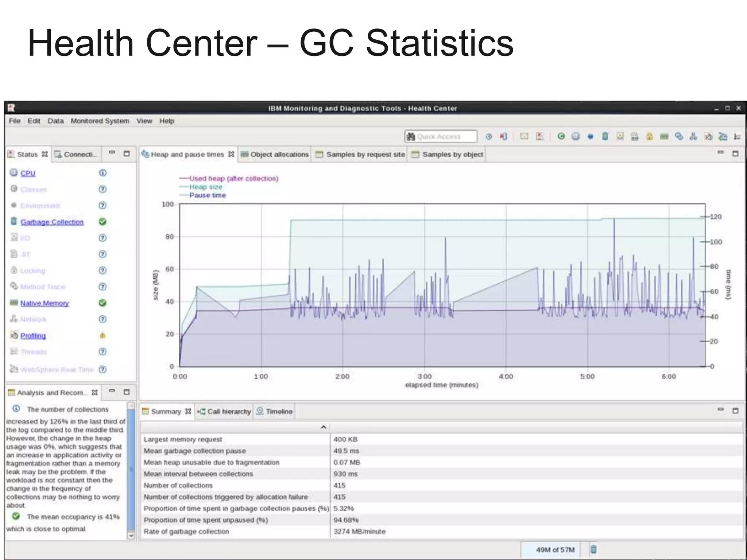The height and width of the screenshot is (560, 747).
Task: Click the question mark icon beside Network
Action: [x=102, y=319]
